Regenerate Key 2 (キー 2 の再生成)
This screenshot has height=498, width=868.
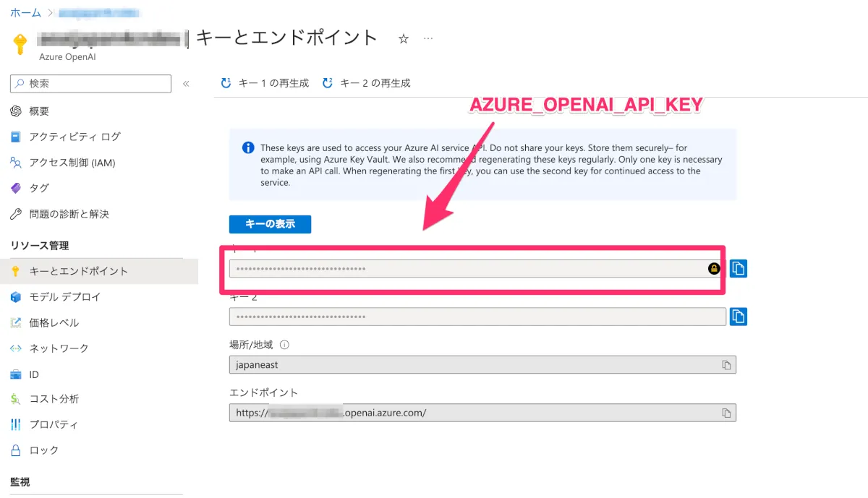[367, 83]
